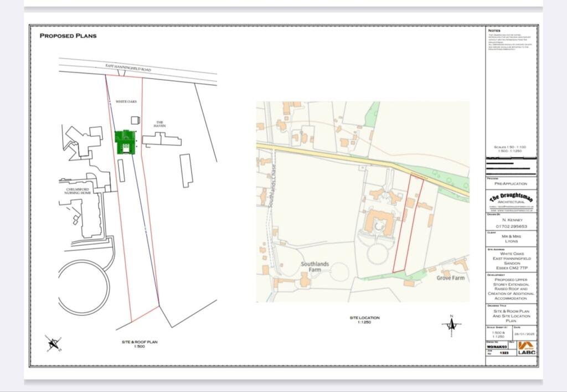The height and width of the screenshot is (392, 567).
Task: Click the East Hanningfield Road label
Action: point(128,68)
